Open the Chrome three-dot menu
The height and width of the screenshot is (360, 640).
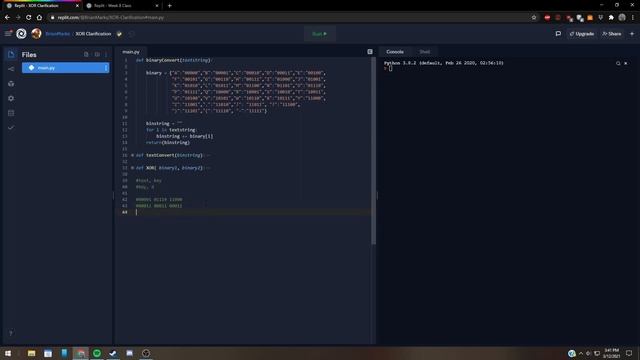(x=633, y=18)
